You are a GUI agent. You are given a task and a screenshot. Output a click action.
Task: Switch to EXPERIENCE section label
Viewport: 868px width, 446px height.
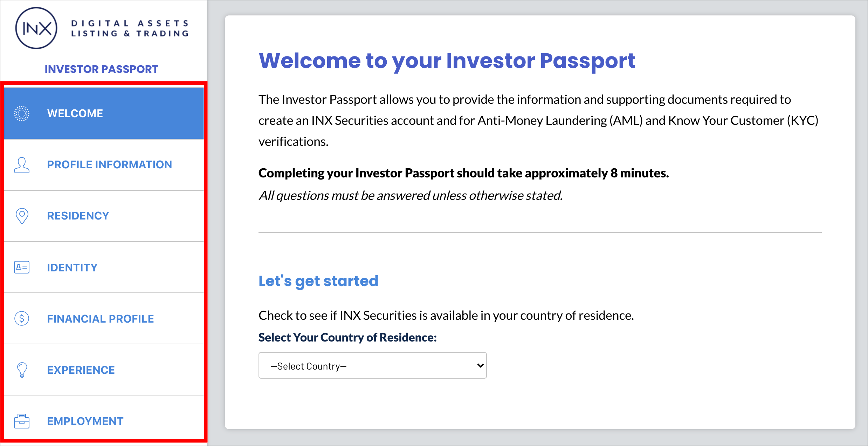click(x=81, y=370)
